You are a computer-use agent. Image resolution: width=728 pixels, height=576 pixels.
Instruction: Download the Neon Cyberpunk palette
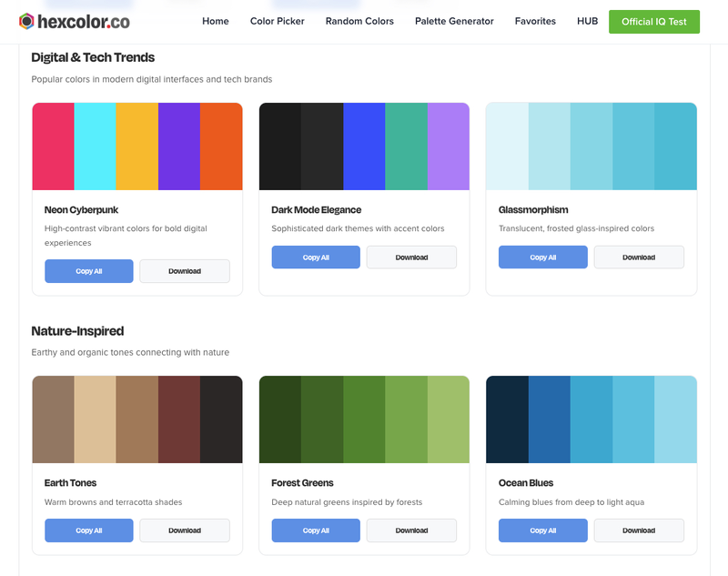pyautogui.click(x=185, y=271)
